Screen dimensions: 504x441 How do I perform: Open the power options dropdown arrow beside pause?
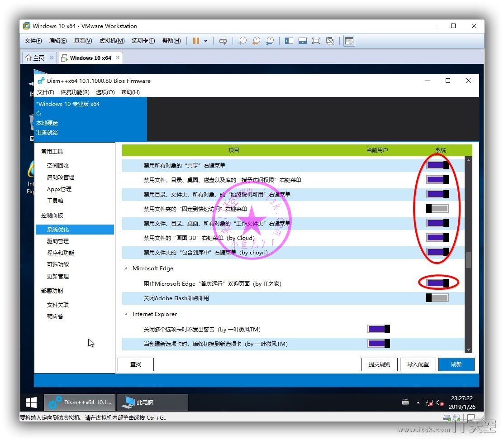[206, 41]
